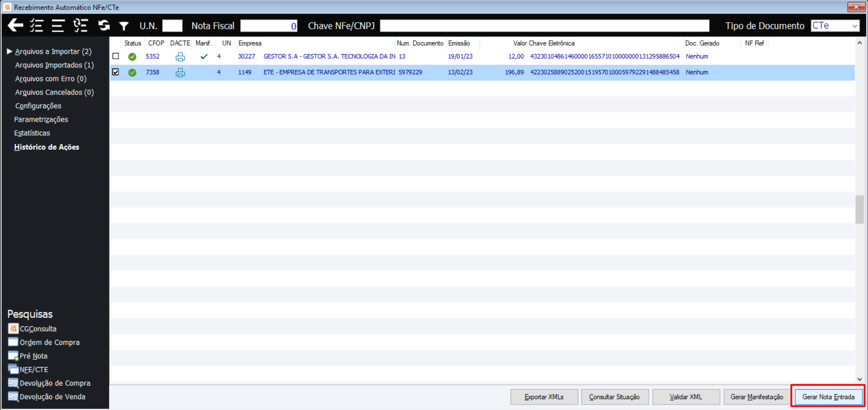
Task: Print DACTE for the ETE transportes row
Action: pyautogui.click(x=180, y=72)
